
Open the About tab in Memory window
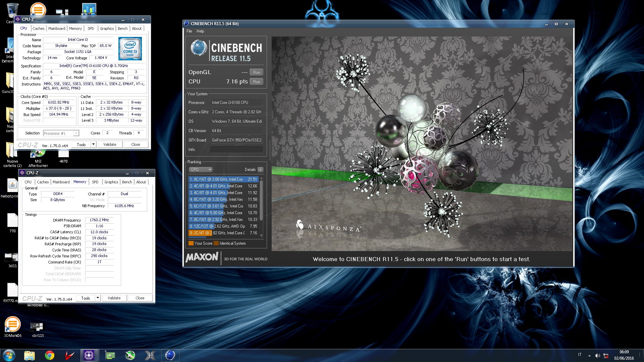pyautogui.click(x=141, y=182)
